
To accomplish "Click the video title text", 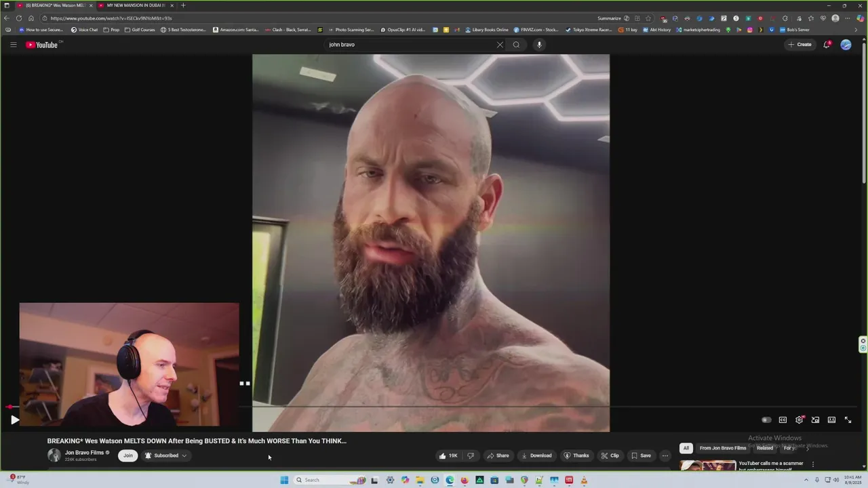I will [x=197, y=441].
